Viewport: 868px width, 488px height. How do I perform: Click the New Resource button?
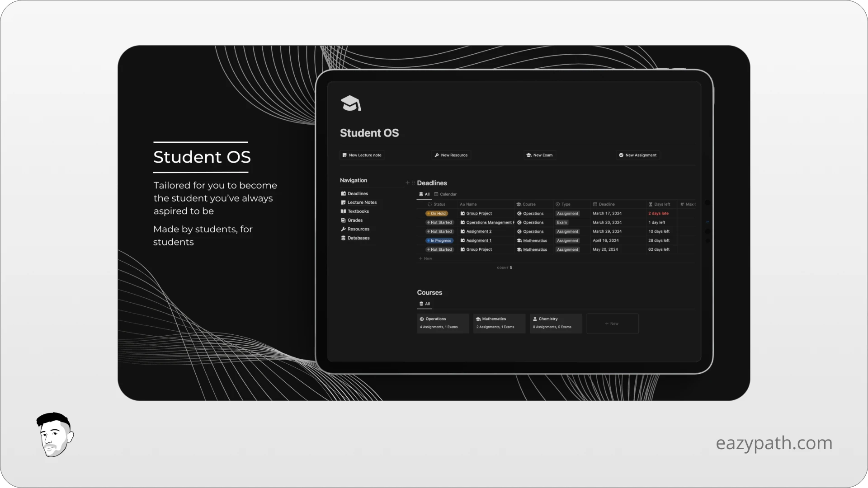pyautogui.click(x=451, y=155)
